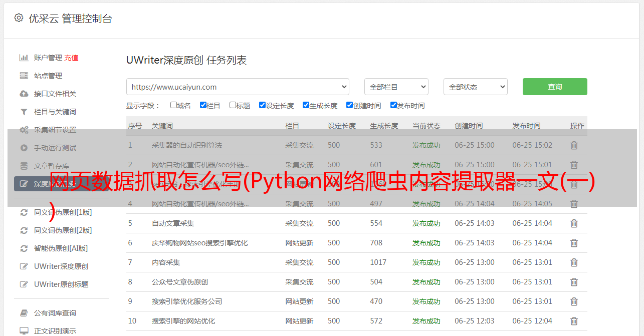
Task: Uncheck the 发布时间 checkbox
Action: [393, 105]
